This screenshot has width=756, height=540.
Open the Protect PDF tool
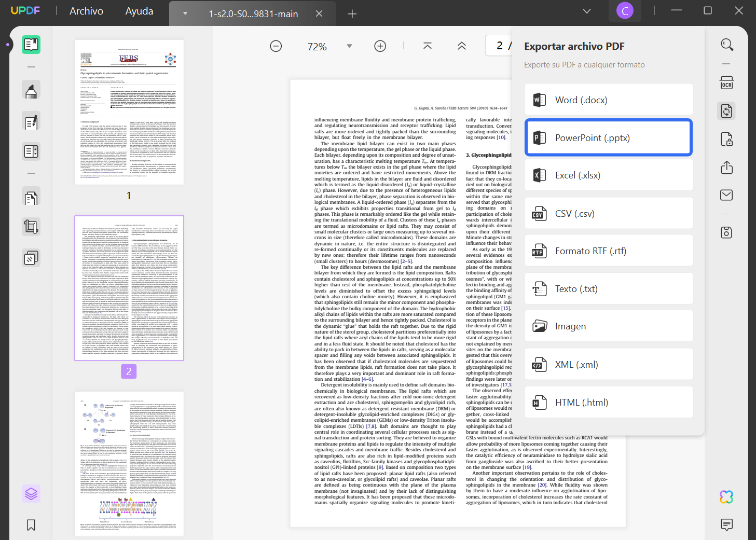tap(726, 139)
